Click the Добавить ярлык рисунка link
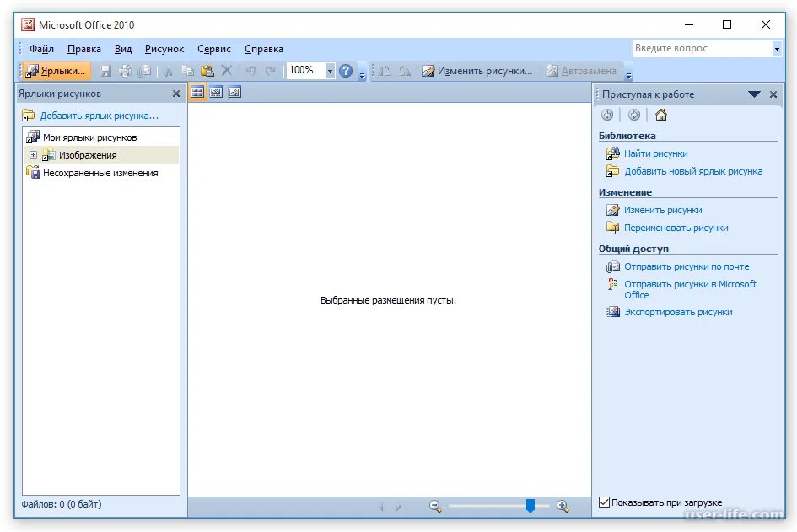797x532 pixels. (100, 116)
